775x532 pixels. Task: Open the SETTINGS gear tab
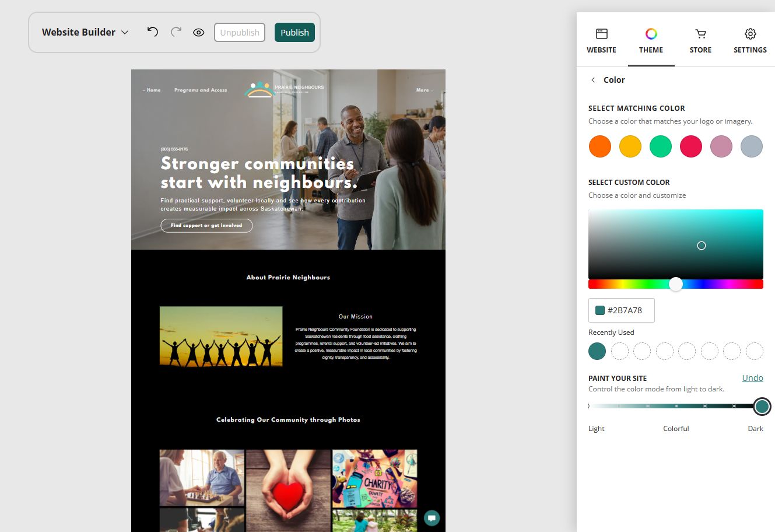tap(750, 41)
